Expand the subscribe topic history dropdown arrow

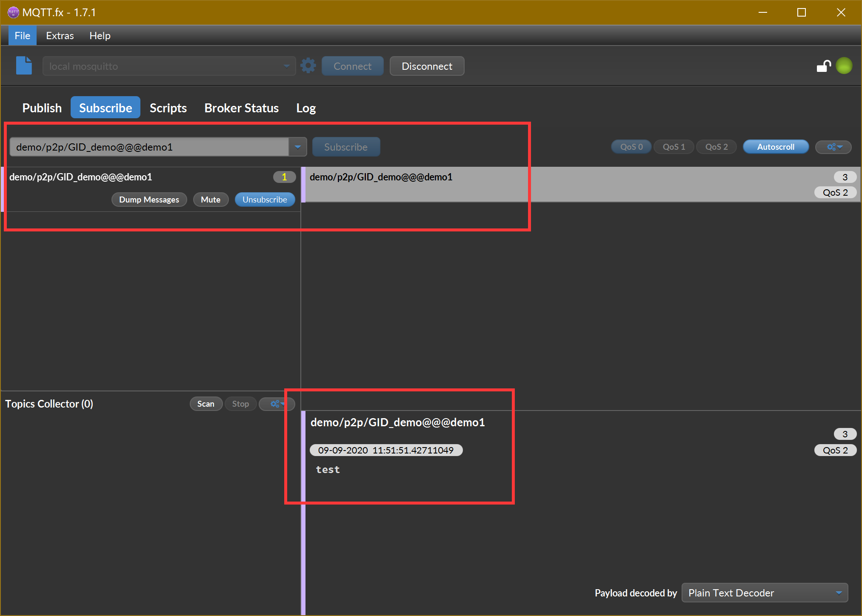pyautogui.click(x=298, y=147)
